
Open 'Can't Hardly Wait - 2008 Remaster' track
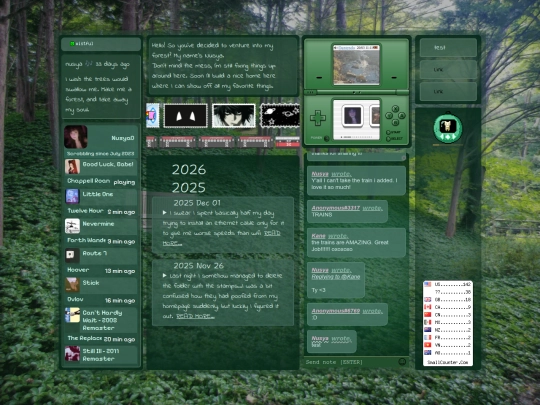[x=102, y=320]
